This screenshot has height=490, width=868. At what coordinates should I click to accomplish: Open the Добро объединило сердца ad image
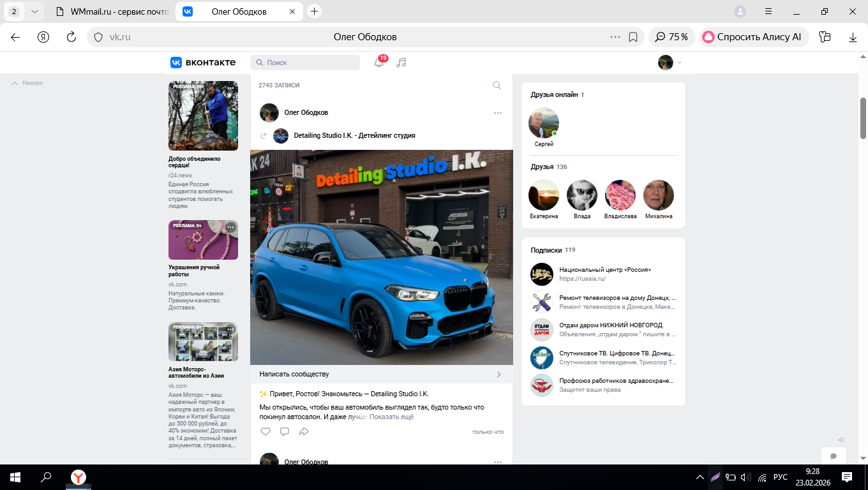point(203,116)
